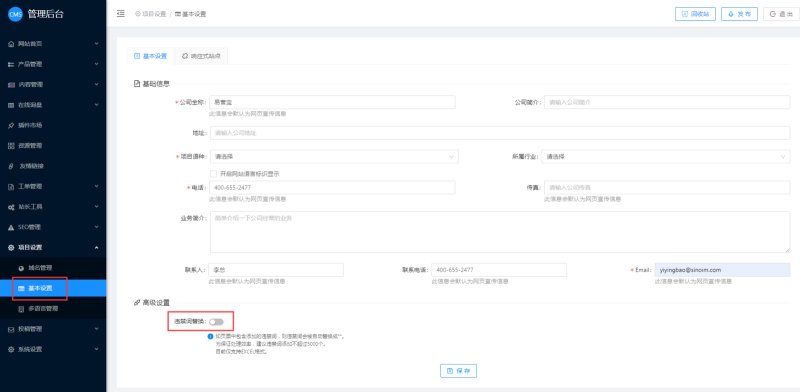Expand the SEO管理 sidebar group
800x392 pixels.
point(53,227)
